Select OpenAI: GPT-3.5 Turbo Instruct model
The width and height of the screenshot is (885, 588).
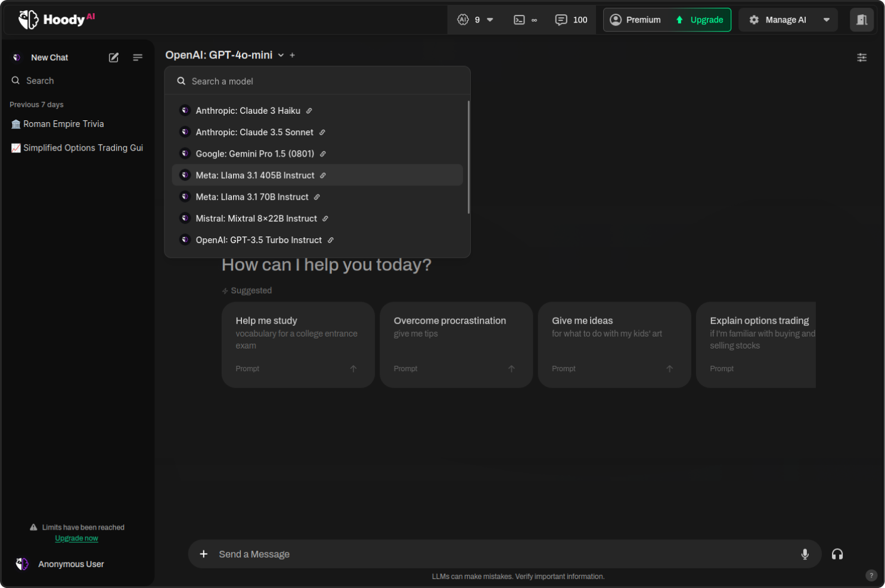pyautogui.click(x=317, y=240)
